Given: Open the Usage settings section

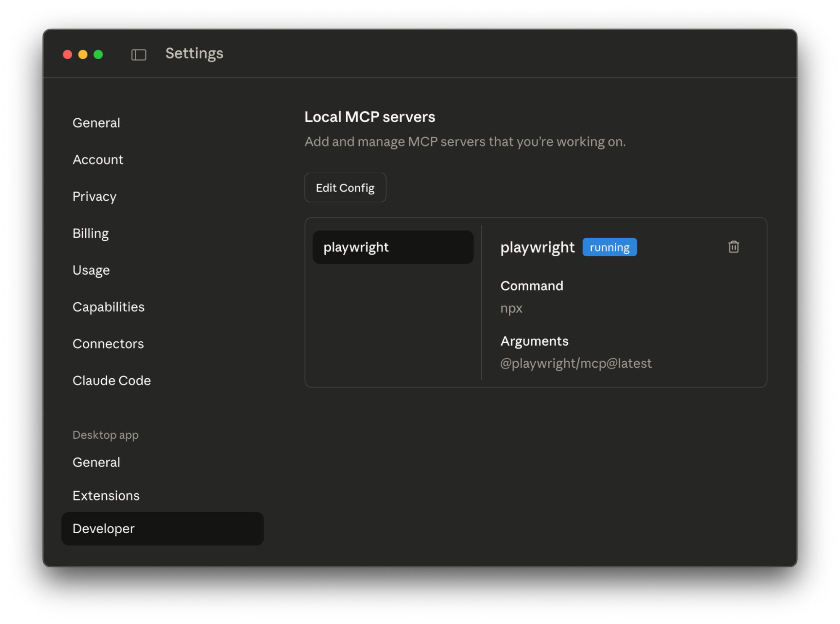Looking at the screenshot, I should 91,270.
